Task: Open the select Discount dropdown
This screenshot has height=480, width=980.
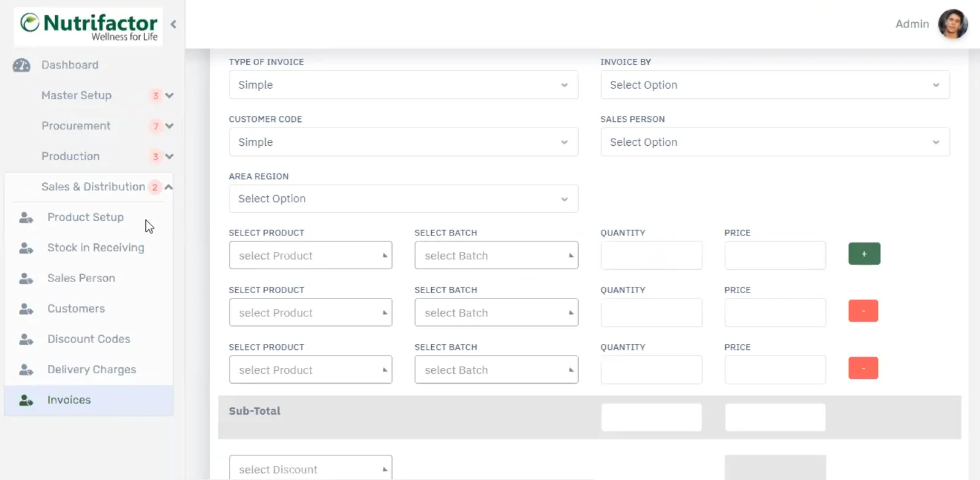Action: 311,469
